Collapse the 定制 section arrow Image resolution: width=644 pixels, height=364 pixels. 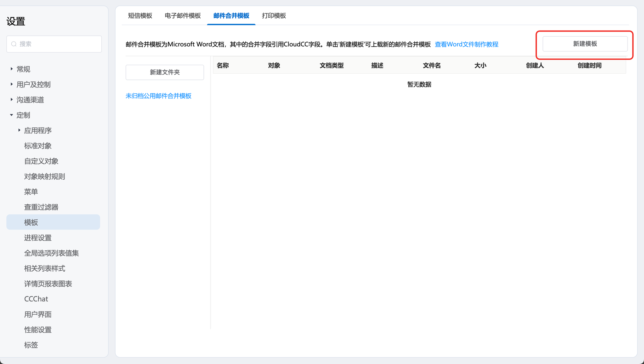click(x=12, y=115)
